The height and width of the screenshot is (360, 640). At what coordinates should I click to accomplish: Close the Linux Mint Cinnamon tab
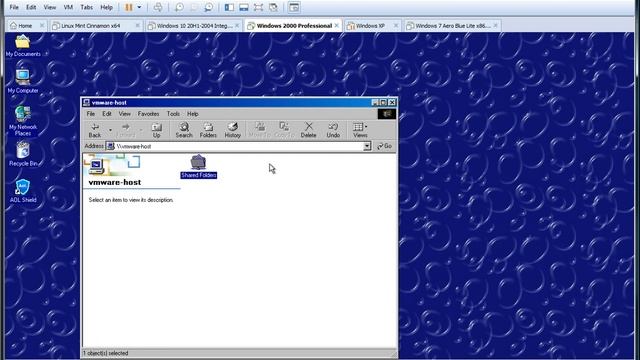(x=138, y=26)
